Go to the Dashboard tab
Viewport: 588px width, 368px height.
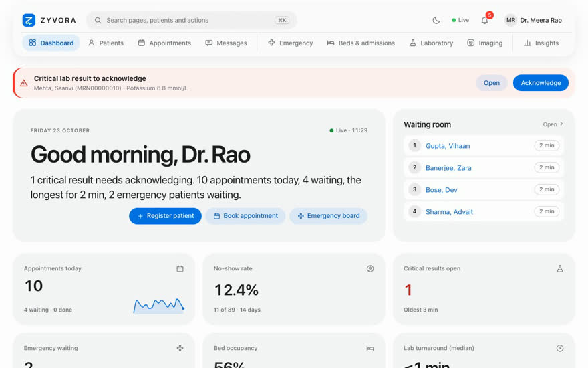[51, 43]
